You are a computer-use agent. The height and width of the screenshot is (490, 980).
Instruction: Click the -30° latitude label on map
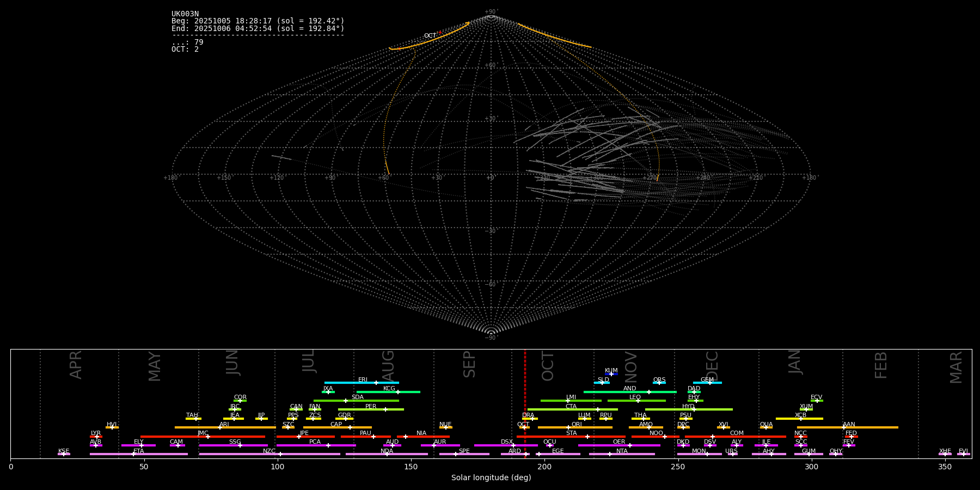pos(491,231)
